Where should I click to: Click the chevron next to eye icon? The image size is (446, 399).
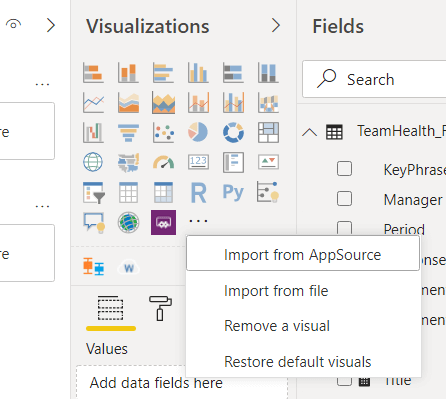[51, 25]
